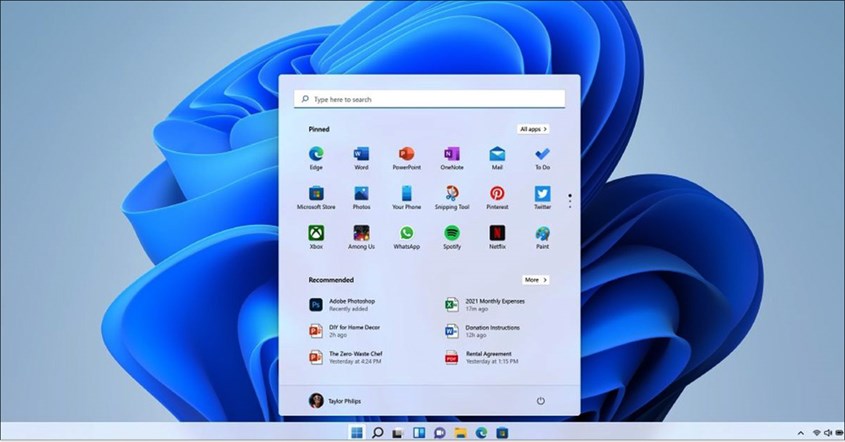Open The Zero-Waste Chef presentation
The height and width of the screenshot is (442, 845).
pyautogui.click(x=345, y=357)
